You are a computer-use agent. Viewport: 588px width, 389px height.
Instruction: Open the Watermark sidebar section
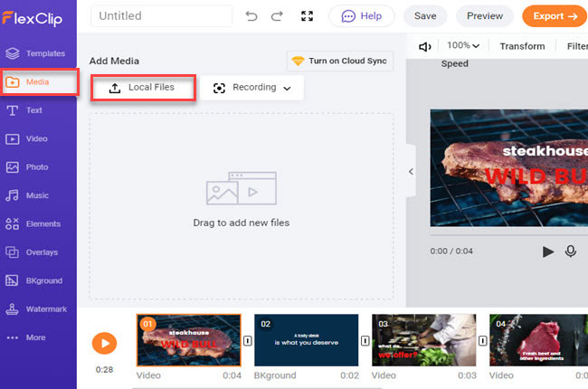[x=36, y=309]
